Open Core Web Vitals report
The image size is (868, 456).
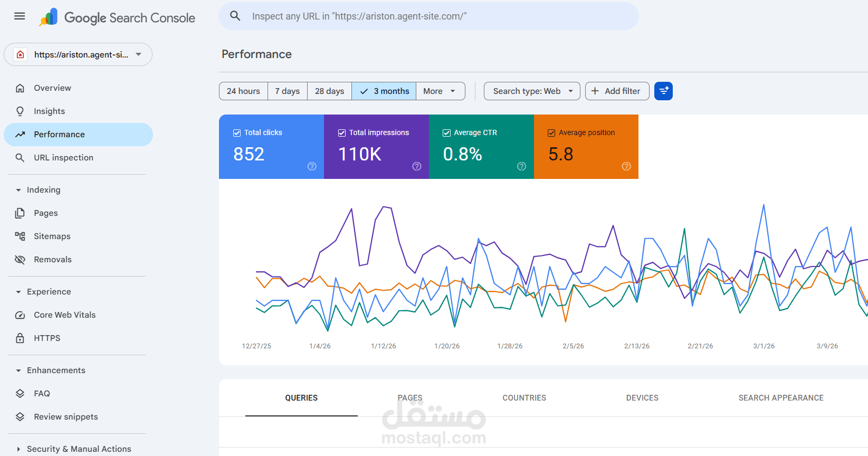pyautogui.click(x=78, y=315)
